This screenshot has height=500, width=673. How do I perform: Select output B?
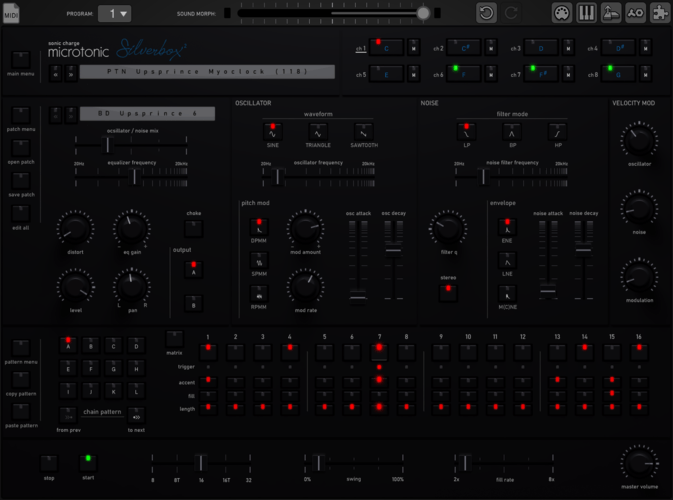point(194,304)
